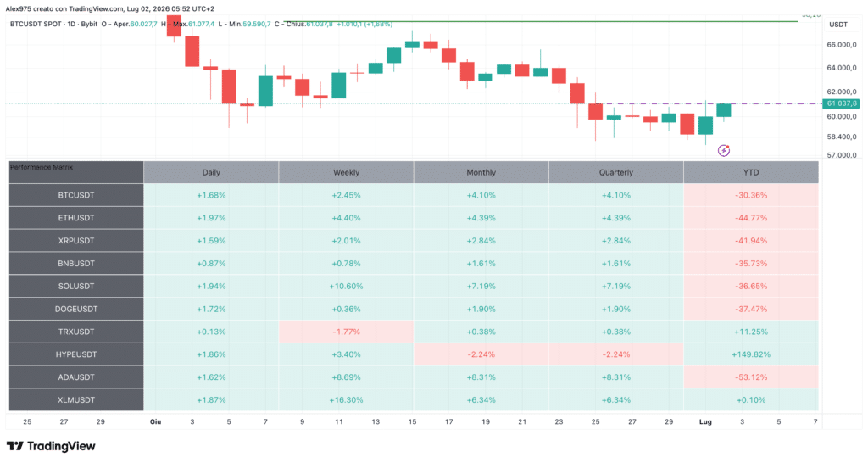Click the Alex975 TradingView.com caption at top

[109, 8]
